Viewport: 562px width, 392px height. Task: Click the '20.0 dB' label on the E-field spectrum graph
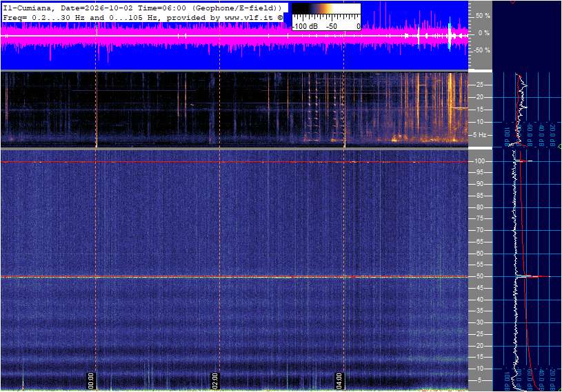pos(552,381)
